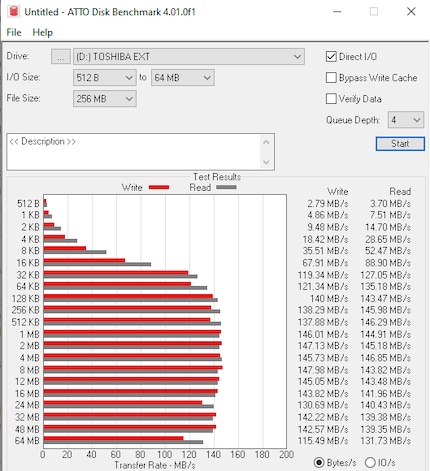The width and height of the screenshot is (430, 471).
Task: Expand the 64 MB maximum I/O size dropdown
Action: point(183,78)
